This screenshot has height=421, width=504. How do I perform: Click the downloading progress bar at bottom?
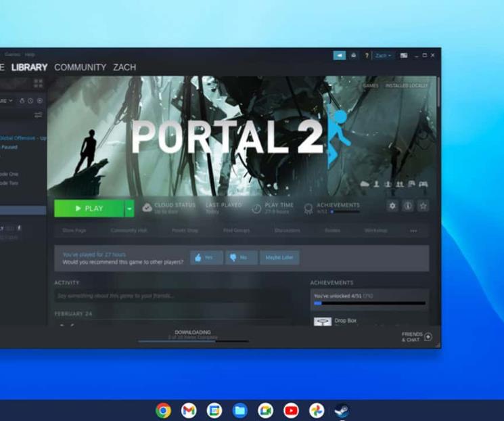tap(193, 341)
